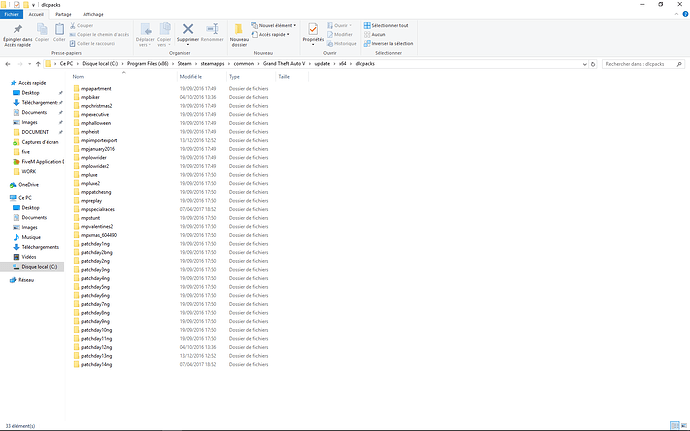Select the mpxmas_604490 folder
690x431 pixels.
coord(99,235)
